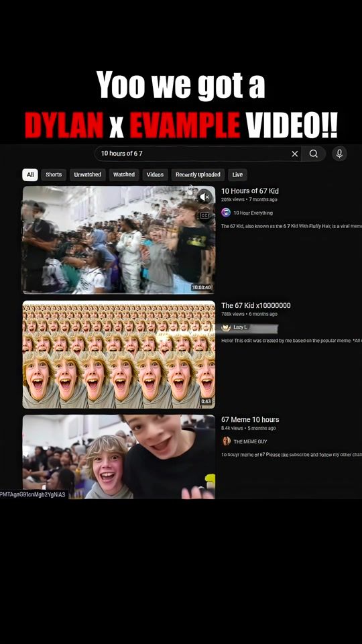Viewport: 362px width, 644px height.
Task: Open the 10 Hour Everything channel avatar
Action: click(226, 213)
